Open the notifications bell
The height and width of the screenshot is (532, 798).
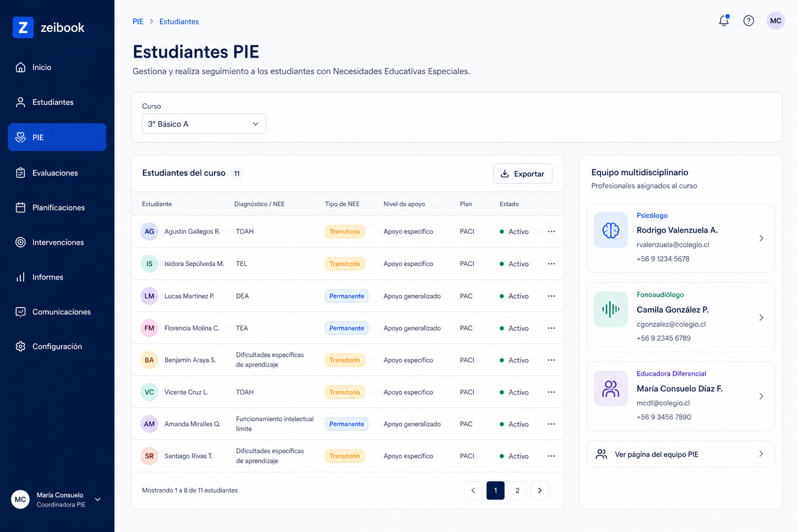pos(724,21)
